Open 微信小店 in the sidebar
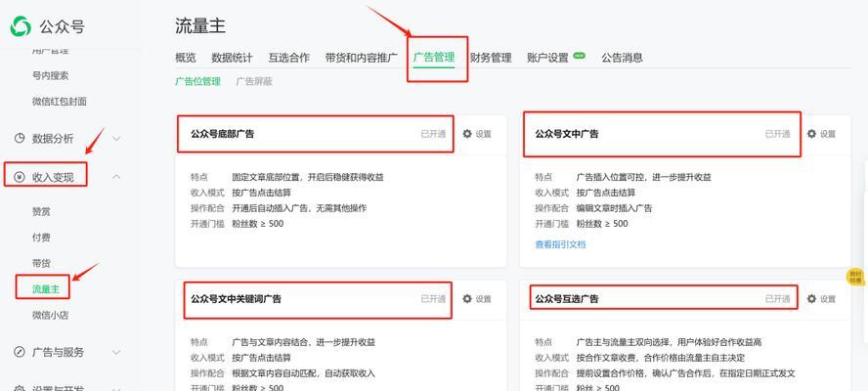The width and height of the screenshot is (868, 391). point(51,315)
